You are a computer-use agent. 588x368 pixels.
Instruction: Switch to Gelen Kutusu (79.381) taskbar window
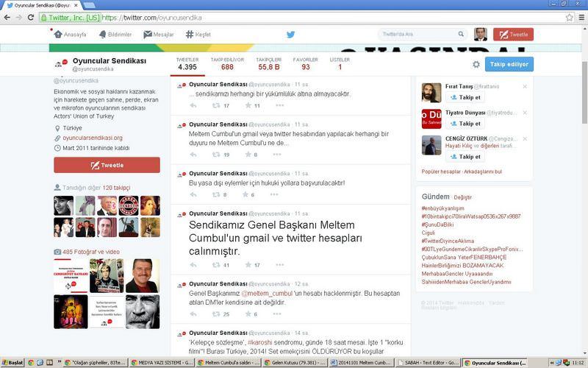tap(295, 363)
